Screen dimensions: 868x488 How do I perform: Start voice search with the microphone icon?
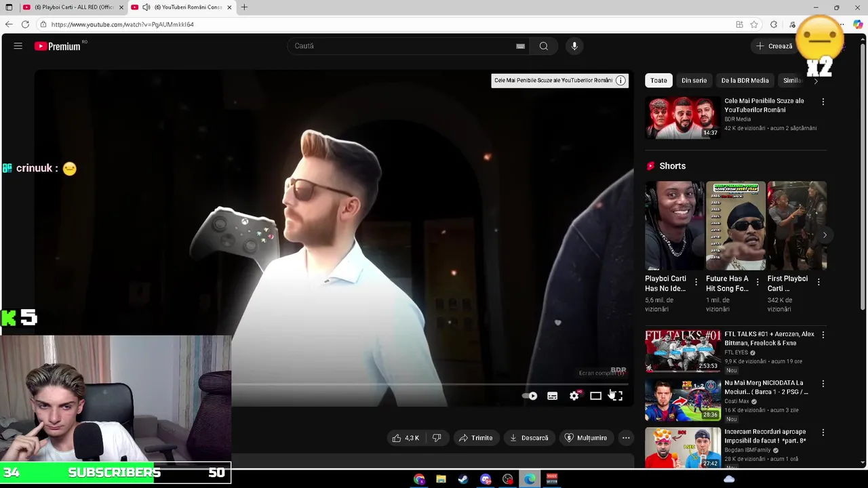click(574, 46)
